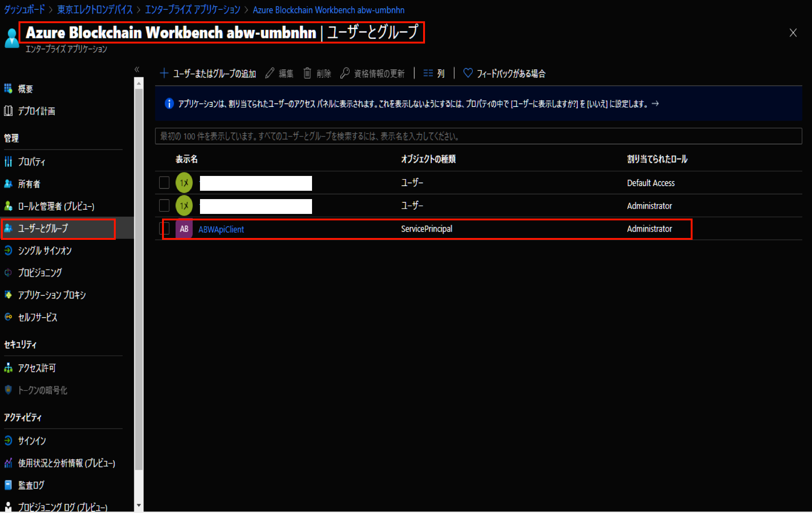This screenshot has width=812, height=513.
Task: Click the プロビジョニング sync icon
Action: (x=8, y=273)
